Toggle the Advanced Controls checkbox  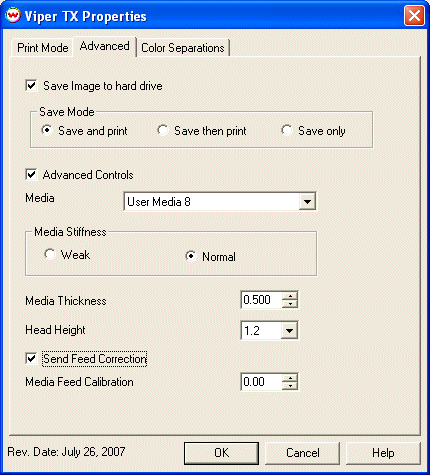click(31, 174)
